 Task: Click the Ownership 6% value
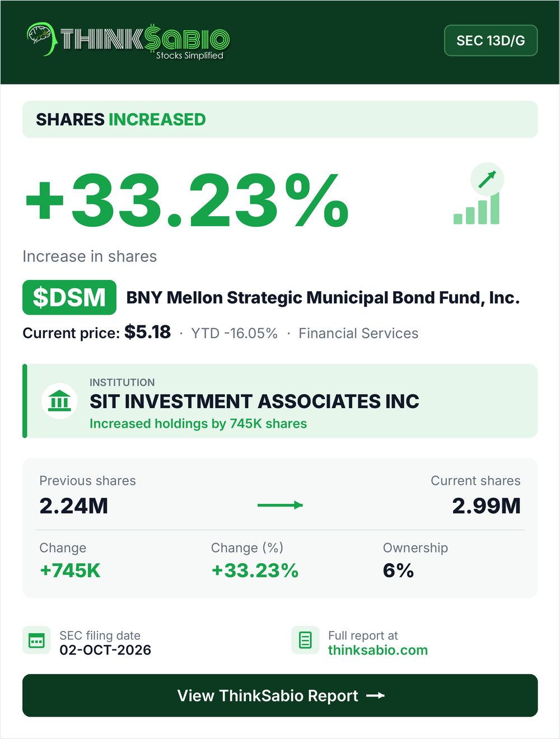click(398, 570)
